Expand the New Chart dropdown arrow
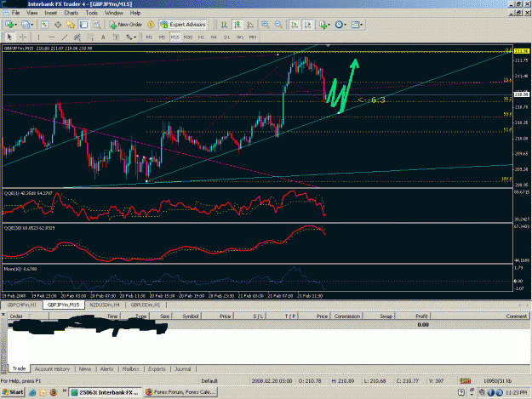 15,25
